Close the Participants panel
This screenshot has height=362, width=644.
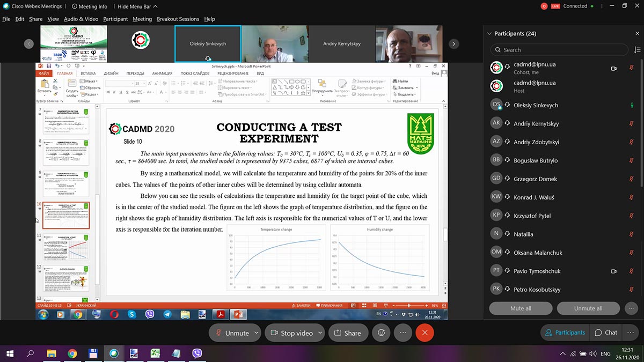[x=637, y=33]
